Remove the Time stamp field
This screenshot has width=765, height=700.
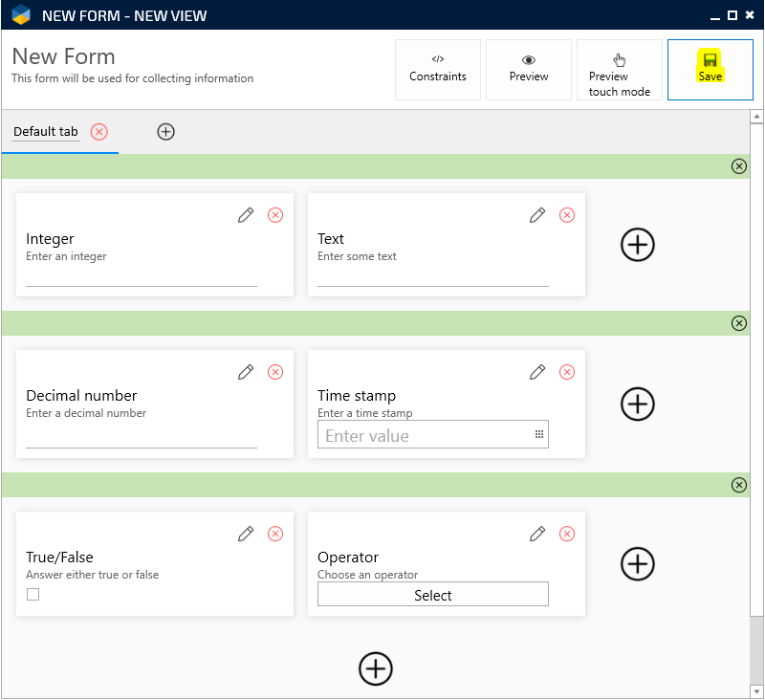(x=567, y=372)
